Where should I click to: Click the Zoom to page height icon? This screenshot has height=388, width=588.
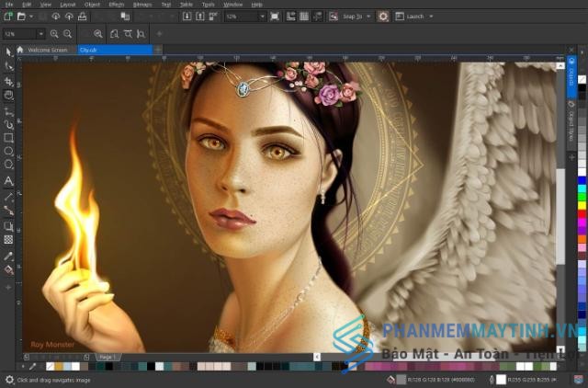click(x=141, y=34)
